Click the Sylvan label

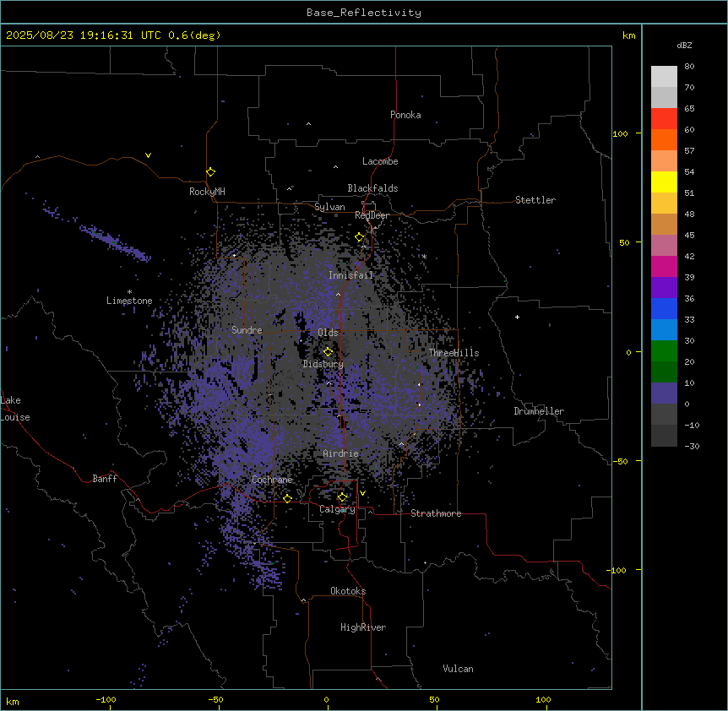pyautogui.click(x=329, y=207)
